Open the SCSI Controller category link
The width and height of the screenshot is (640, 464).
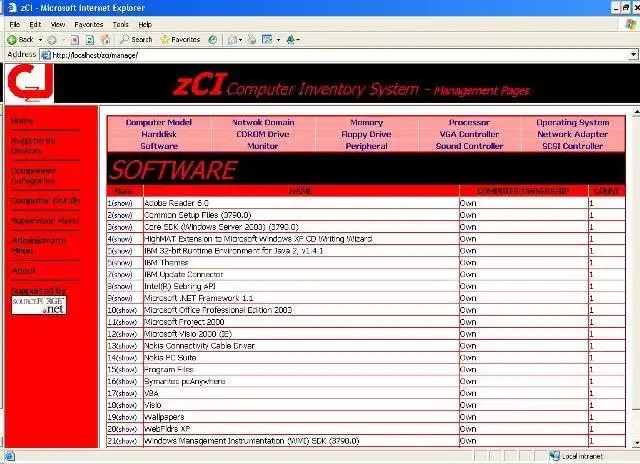(x=573, y=146)
